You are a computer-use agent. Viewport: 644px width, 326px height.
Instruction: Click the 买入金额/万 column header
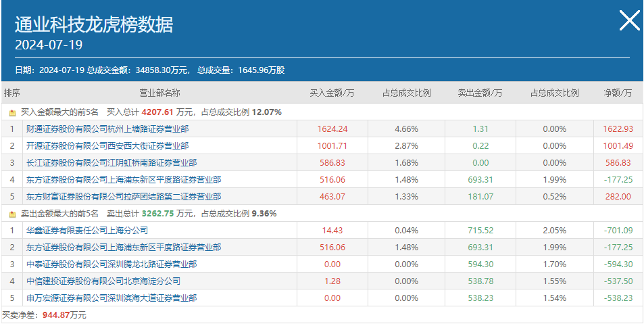pyautogui.click(x=332, y=93)
